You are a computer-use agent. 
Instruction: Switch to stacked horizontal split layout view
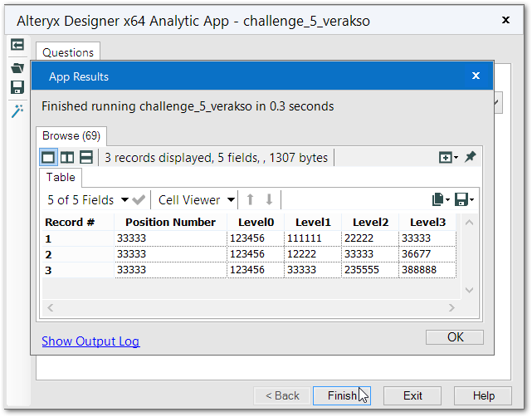[85, 157]
